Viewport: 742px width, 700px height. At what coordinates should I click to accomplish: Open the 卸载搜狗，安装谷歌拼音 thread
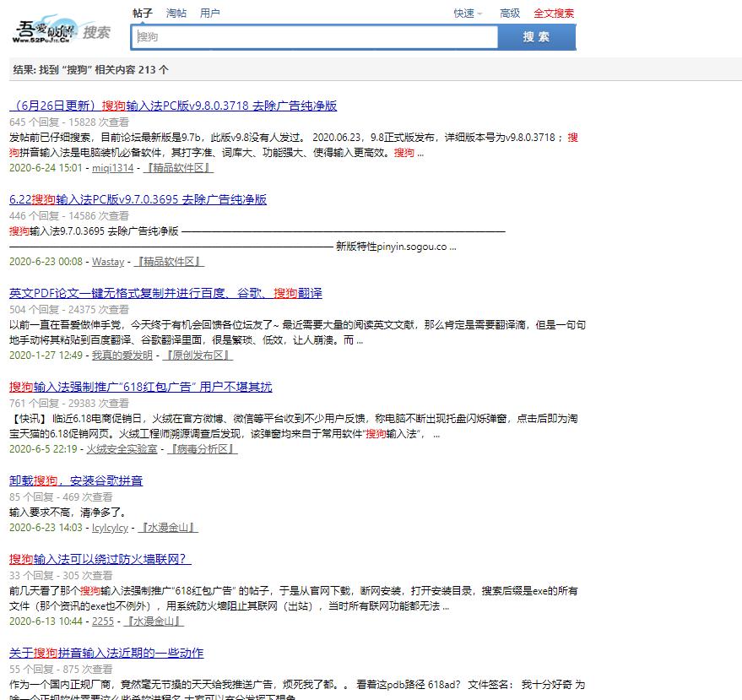pos(77,480)
